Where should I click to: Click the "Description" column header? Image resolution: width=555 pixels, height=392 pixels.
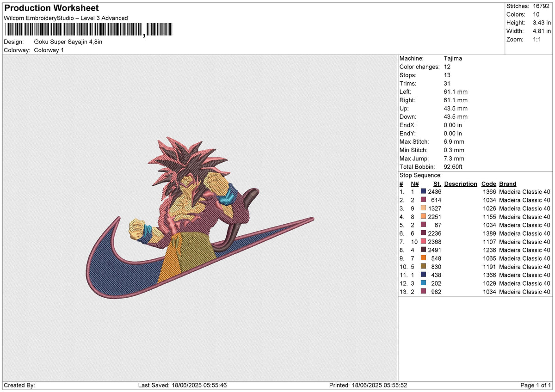click(461, 184)
